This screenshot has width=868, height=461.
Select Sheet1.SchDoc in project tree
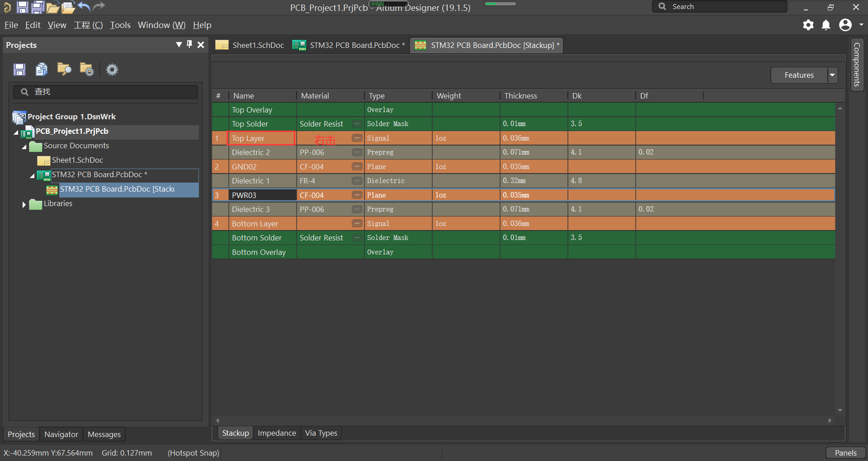pos(77,160)
